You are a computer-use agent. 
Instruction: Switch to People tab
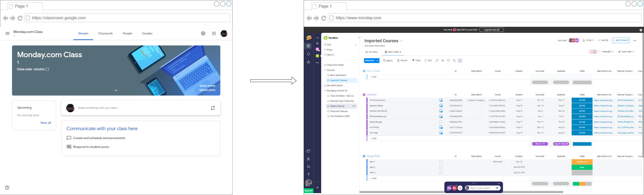point(128,33)
